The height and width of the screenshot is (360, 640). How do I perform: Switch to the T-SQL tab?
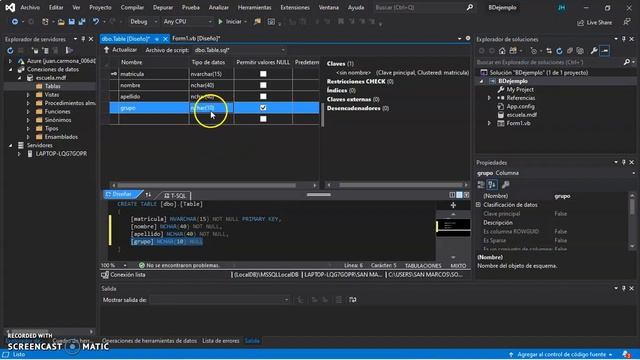pyautogui.click(x=175, y=196)
